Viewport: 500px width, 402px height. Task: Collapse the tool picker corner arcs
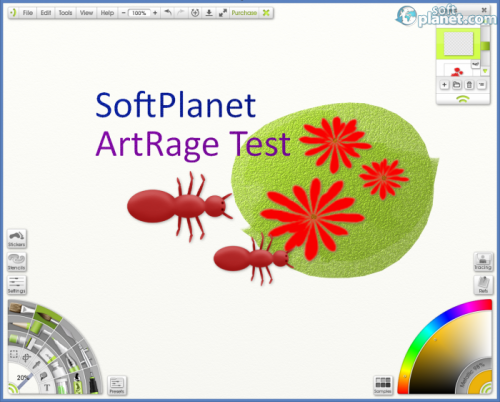pyautogui.click(x=13, y=389)
